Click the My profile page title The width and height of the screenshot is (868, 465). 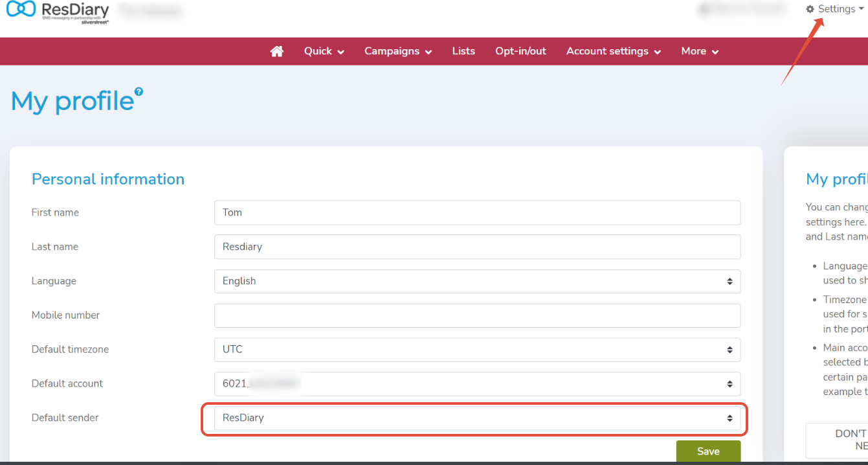[x=72, y=102]
